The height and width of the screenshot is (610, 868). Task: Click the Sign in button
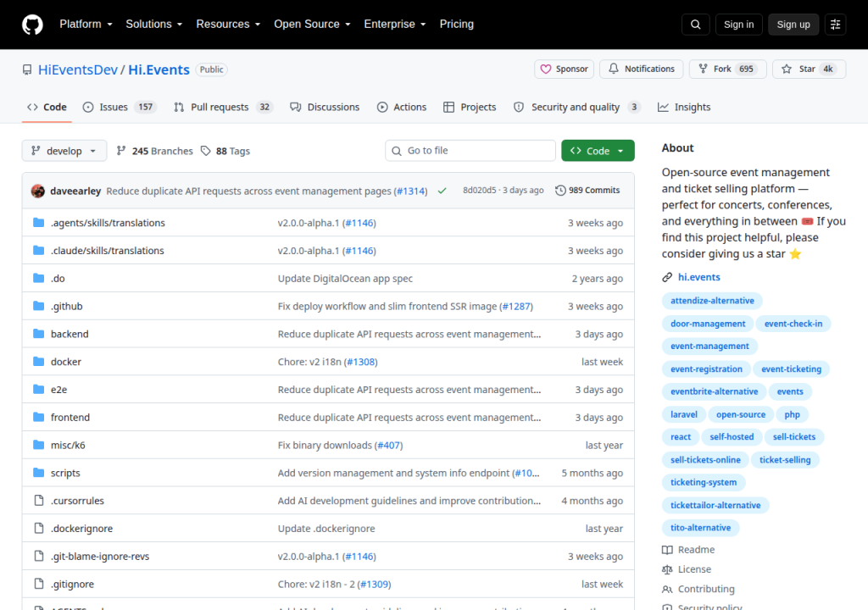(x=738, y=25)
